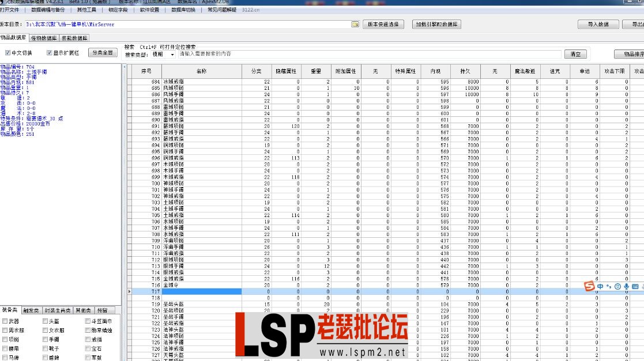The width and height of the screenshot is (644, 361).
Task: Open the 常见问题解疑 menu
Action: coord(222,9)
